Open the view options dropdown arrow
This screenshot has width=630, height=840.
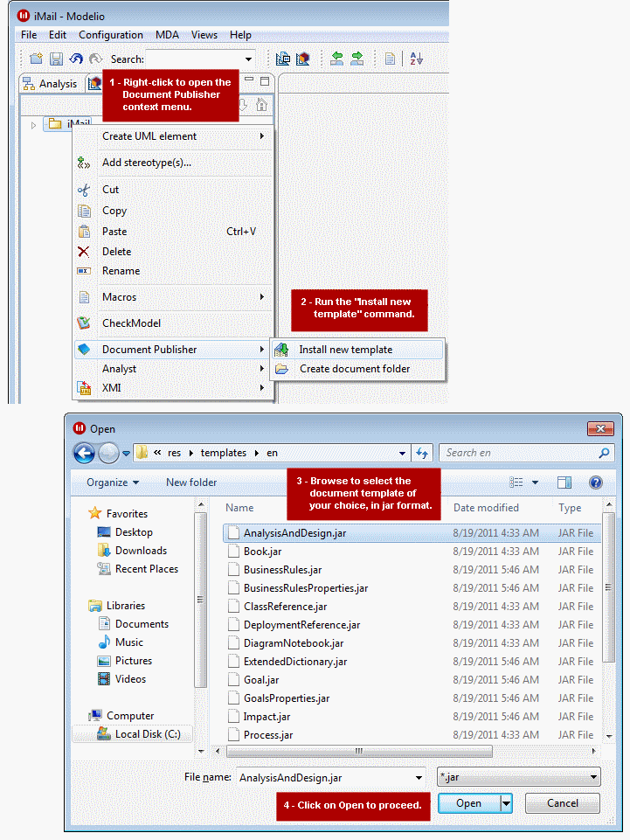(x=535, y=482)
